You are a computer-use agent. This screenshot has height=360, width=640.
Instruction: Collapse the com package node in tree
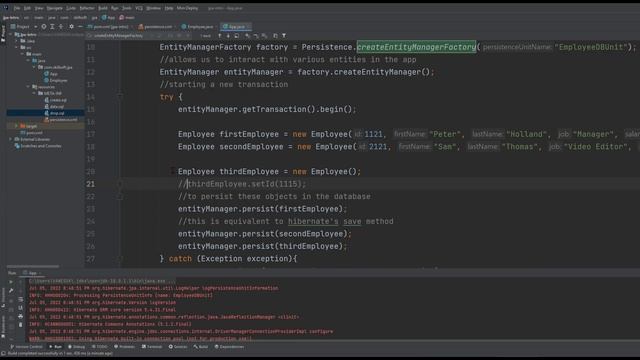click(x=35, y=67)
